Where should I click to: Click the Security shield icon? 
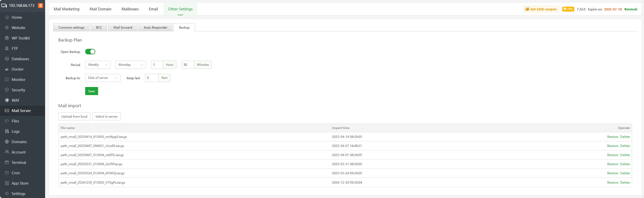7,90
